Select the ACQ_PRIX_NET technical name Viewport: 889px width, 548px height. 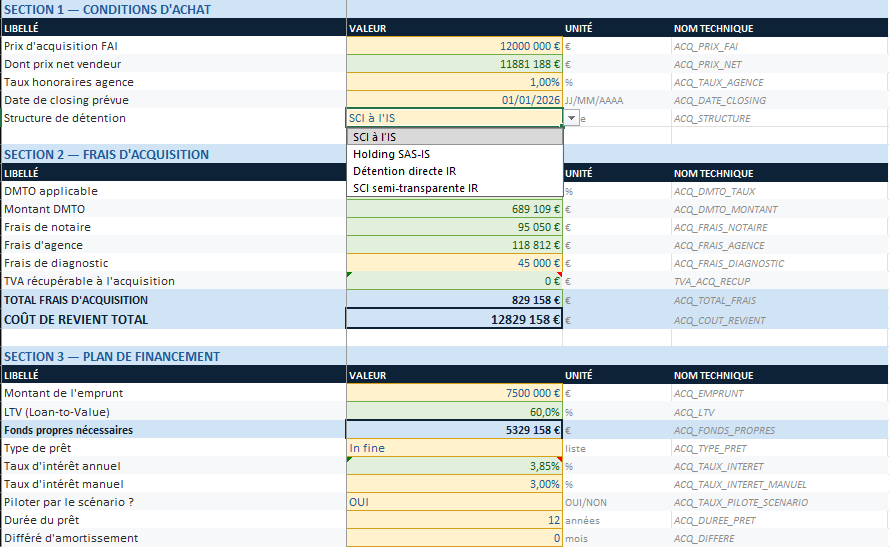point(708,65)
